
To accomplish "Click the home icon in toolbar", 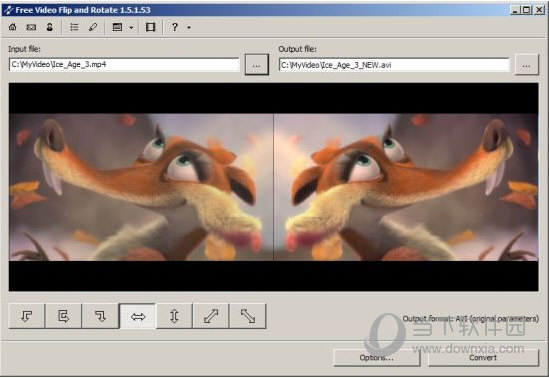I will click(x=13, y=27).
